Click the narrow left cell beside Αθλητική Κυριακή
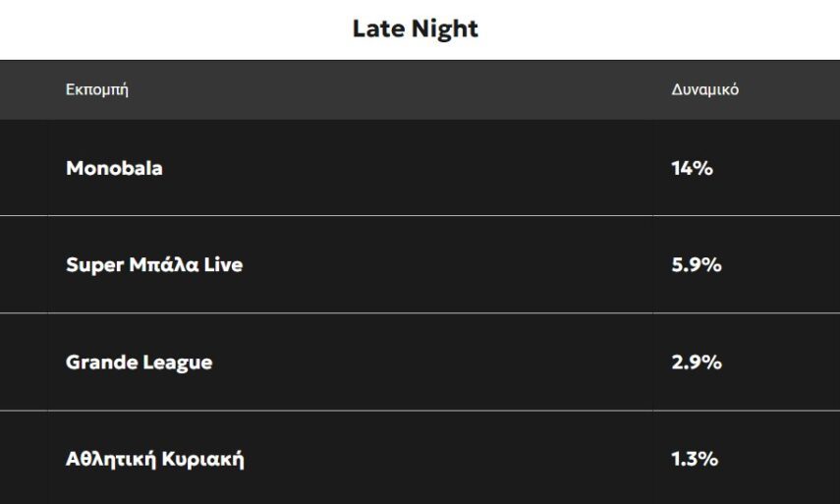Viewport: 840px width, 504px height. click(24, 459)
